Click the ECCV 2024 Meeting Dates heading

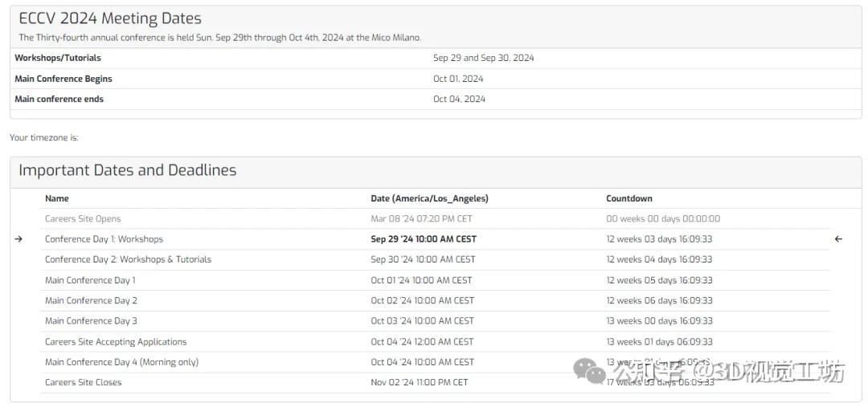click(110, 18)
